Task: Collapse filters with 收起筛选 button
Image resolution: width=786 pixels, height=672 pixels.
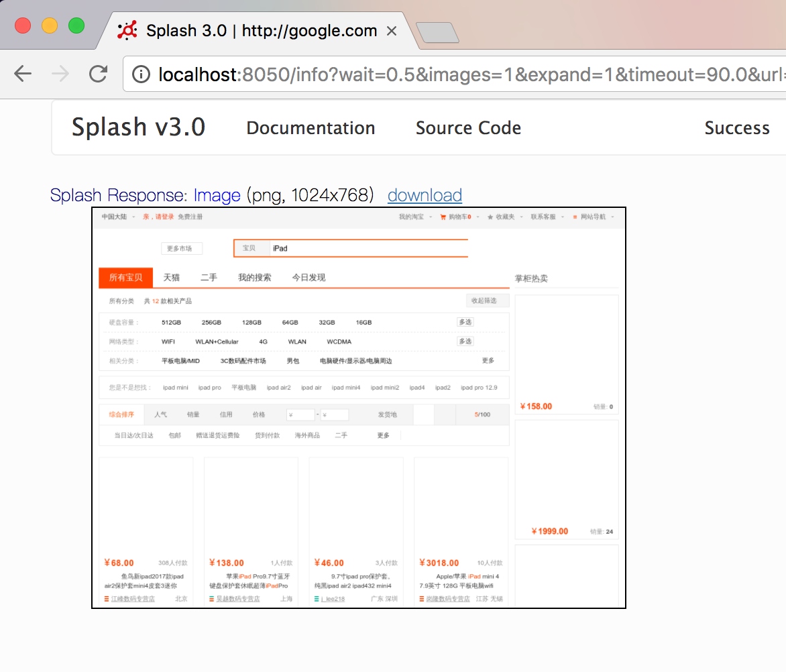Action: tap(488, 300)
